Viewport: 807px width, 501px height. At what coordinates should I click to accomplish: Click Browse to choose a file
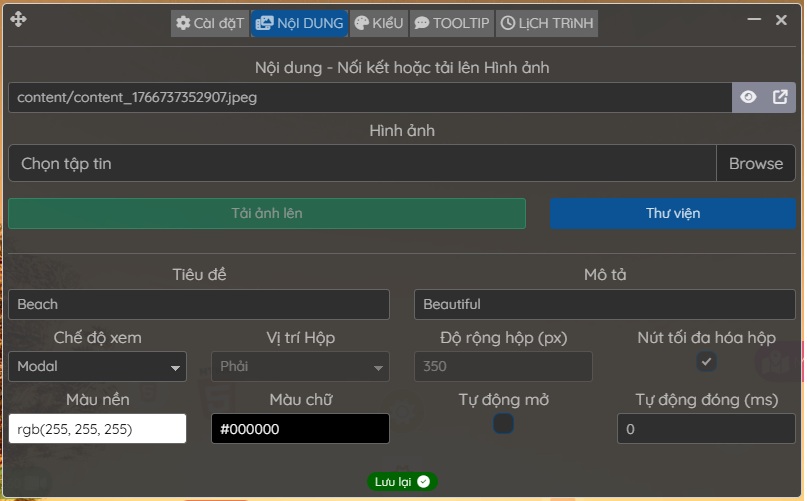pyautogui.click(x=755, y=164)
